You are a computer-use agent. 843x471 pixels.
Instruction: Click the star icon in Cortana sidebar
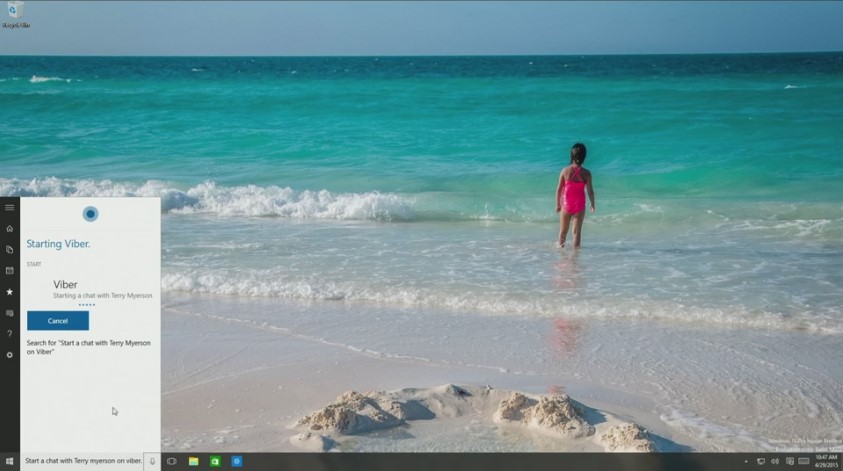(x=9, y=292)
